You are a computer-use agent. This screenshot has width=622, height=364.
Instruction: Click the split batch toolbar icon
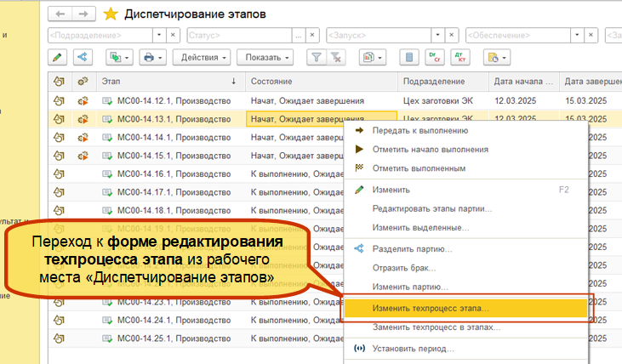pos(83,58)
